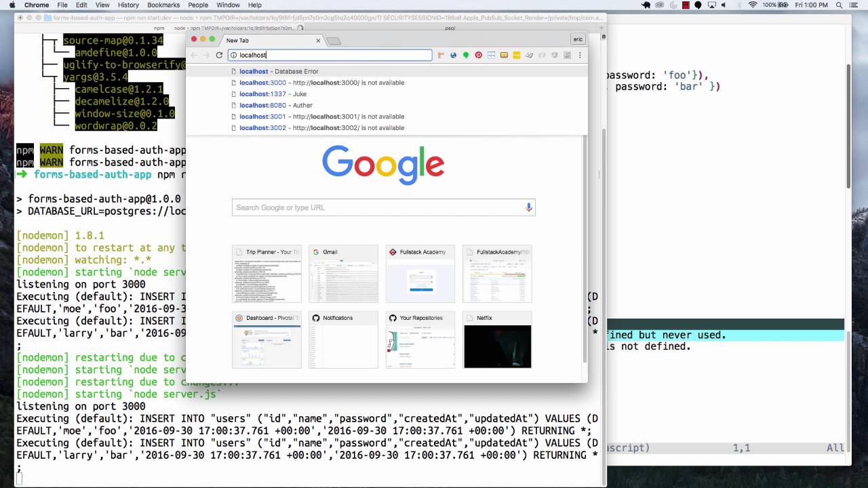Select the localhost - Database Error suggestion

[x=387, y=71]
